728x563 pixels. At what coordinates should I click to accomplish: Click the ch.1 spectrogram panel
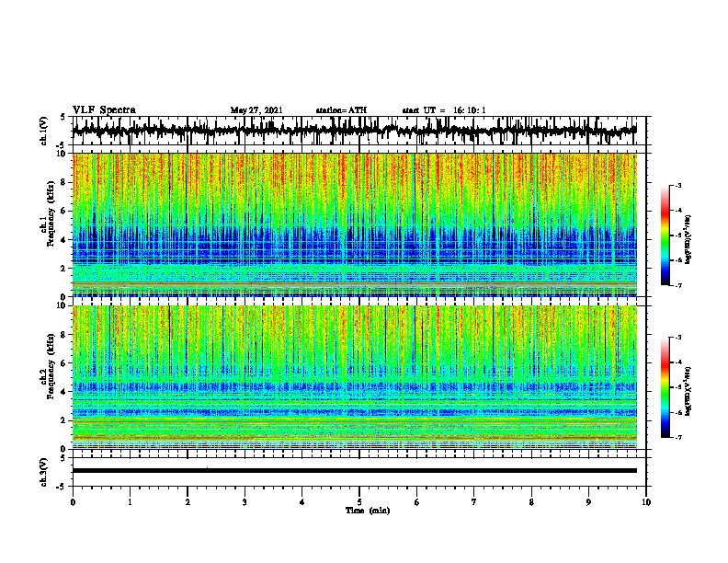click(354, 224)
